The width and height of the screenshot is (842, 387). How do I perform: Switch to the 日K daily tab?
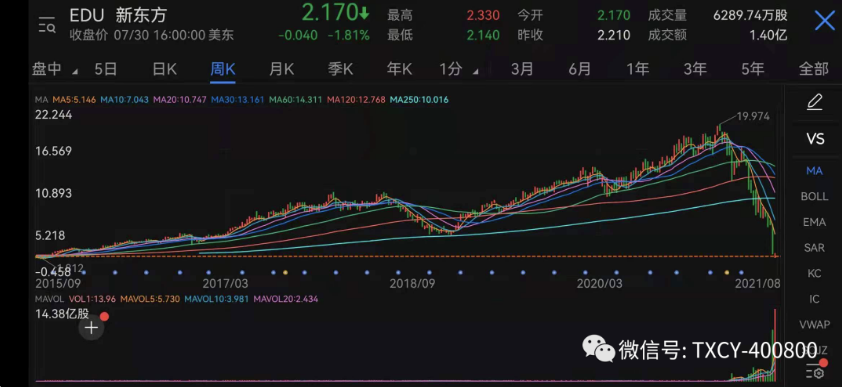[x=164, y=69]
